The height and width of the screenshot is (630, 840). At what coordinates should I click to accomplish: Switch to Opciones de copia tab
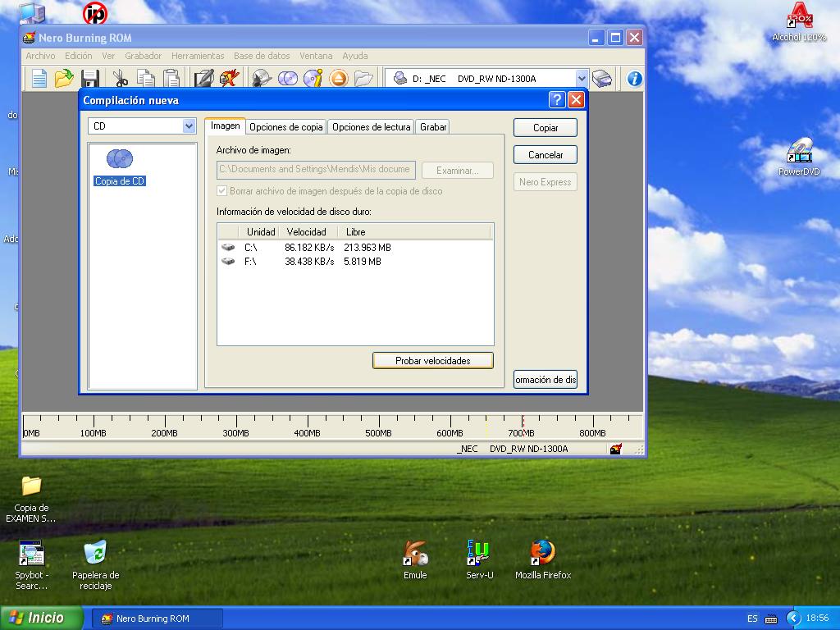(286, 127)
